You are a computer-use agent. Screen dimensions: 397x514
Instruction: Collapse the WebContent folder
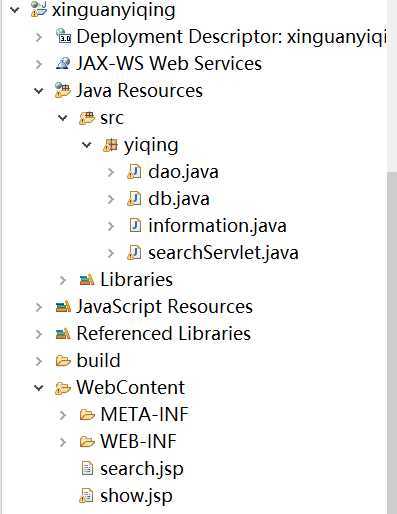click(39, 388)
